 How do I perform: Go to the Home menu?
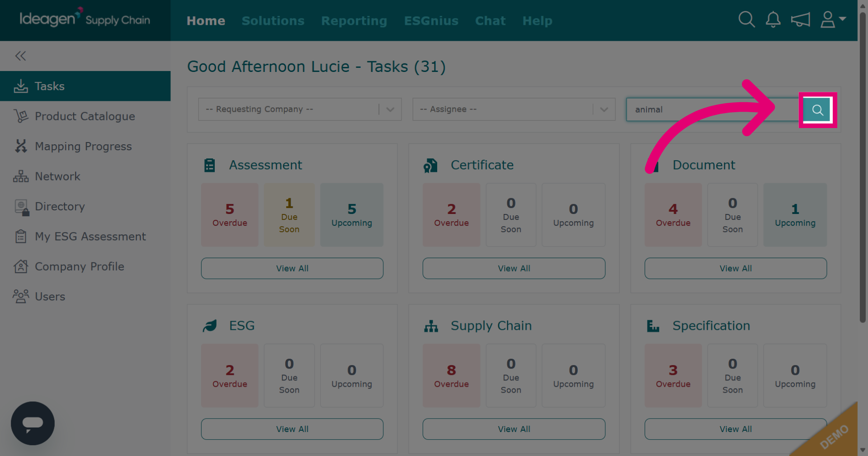(x=206, y=21)
